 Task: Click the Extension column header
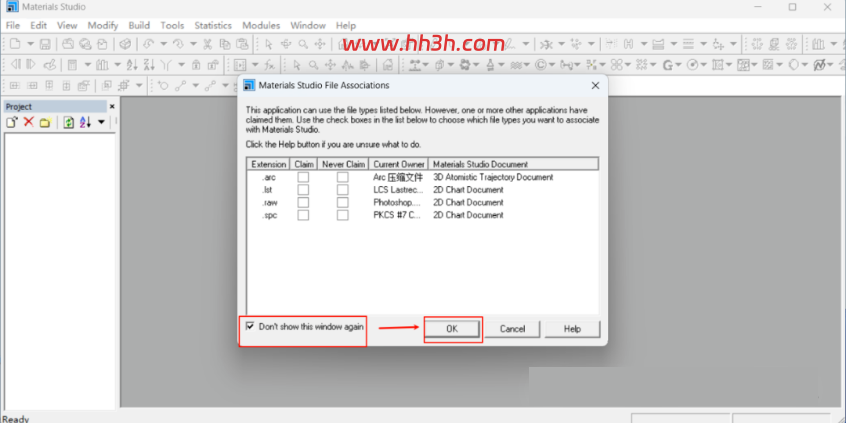[269, 164]
